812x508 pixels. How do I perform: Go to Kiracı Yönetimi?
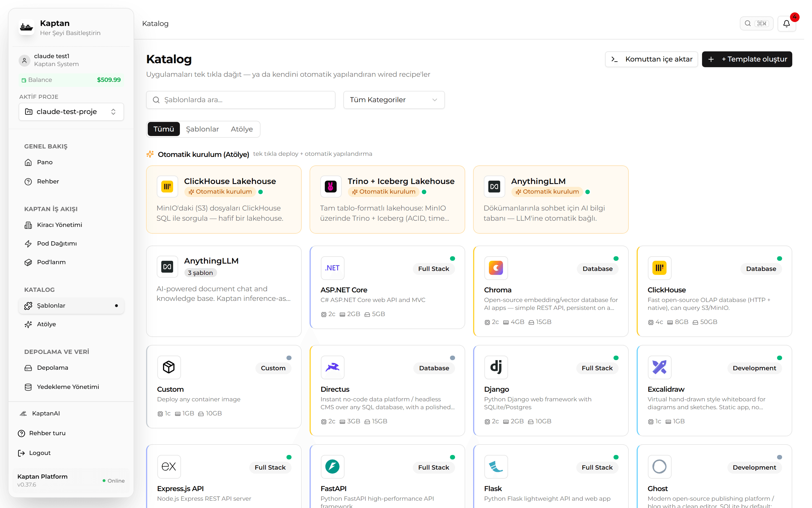71,225
